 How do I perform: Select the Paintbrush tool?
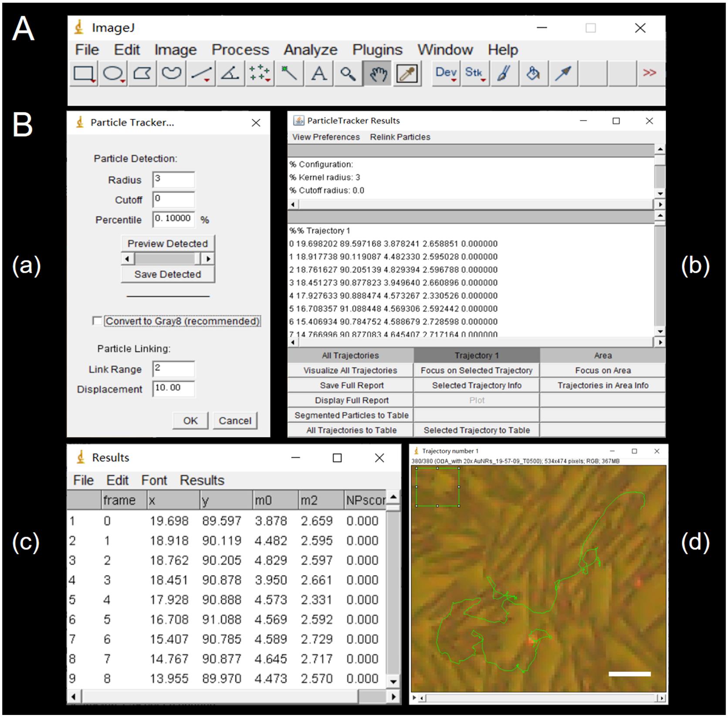[505, 73]
